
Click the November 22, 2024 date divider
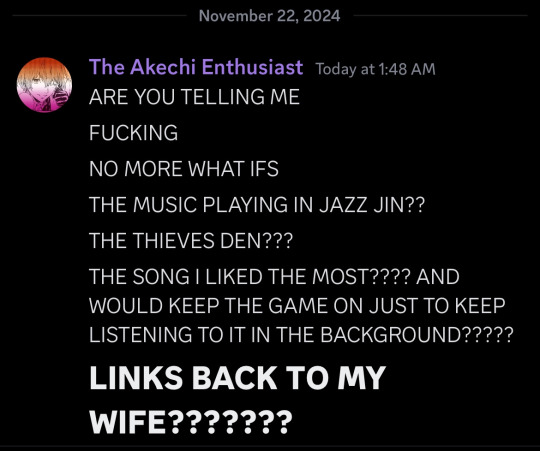point(270,16)
